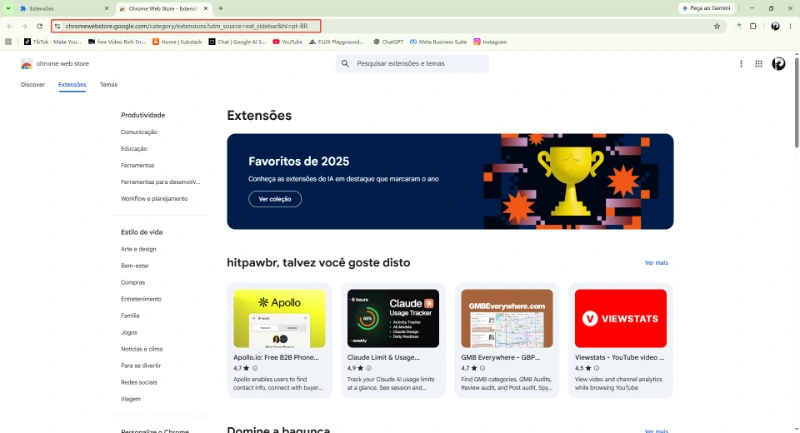The height and width of the screenshot is (433, 800).
Task: Click the page vertical scrollbar
Action: click(796, 102)
